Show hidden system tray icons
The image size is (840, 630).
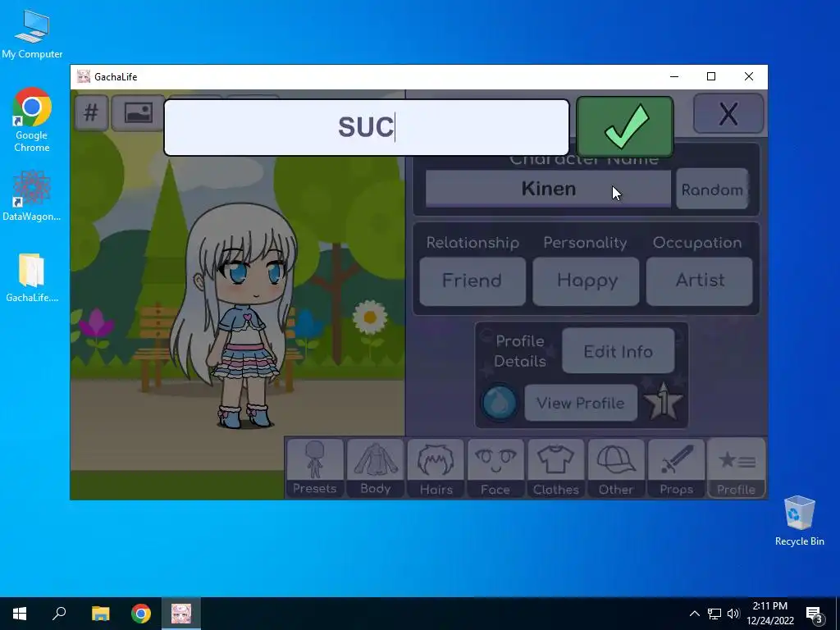(694, 614)
